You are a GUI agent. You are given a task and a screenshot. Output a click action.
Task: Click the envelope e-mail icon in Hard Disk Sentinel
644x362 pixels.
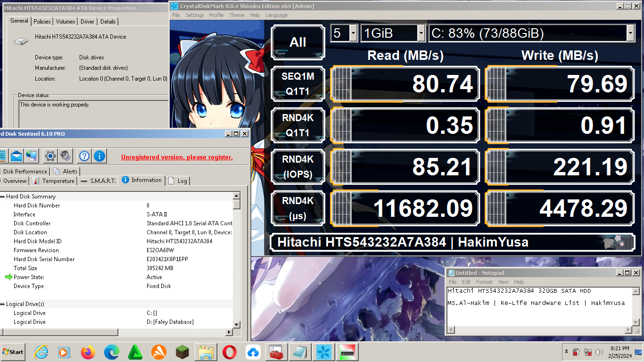[x=17, y=156]
